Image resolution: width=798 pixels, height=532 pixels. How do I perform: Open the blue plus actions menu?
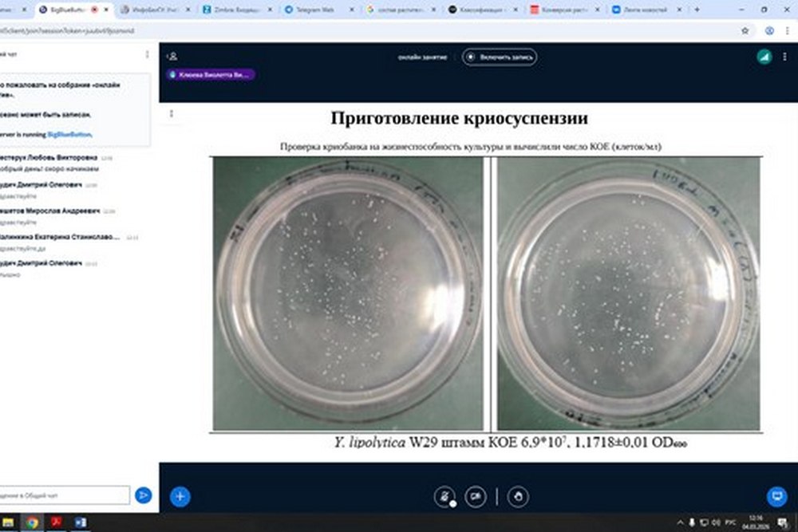pyautogui.click(x=180, y=496)
